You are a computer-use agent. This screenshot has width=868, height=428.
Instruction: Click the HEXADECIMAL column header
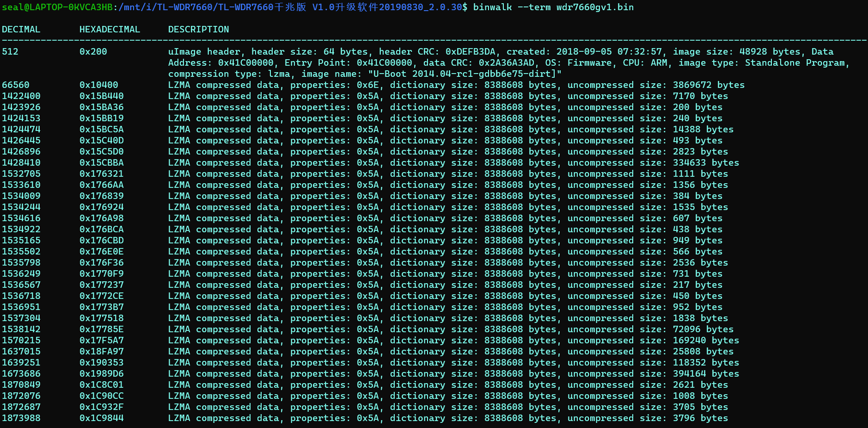pos(110,29)
